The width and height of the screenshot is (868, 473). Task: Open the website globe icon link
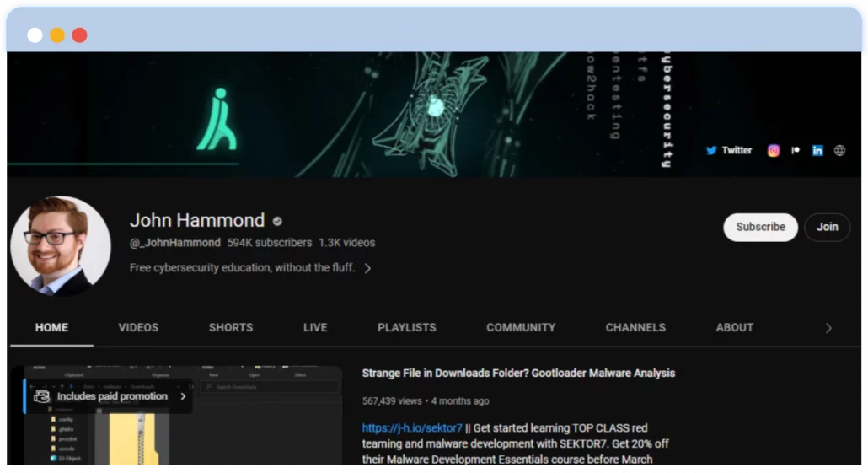839,150
